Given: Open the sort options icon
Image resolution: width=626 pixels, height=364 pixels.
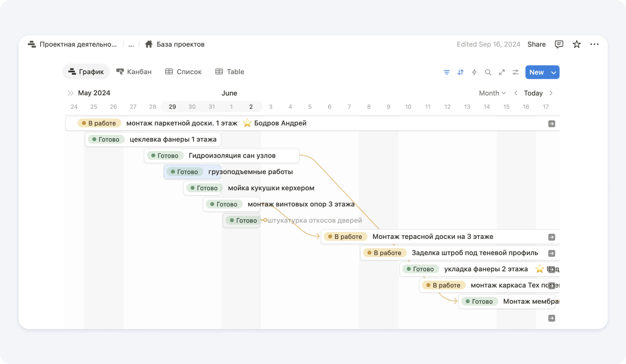Looking at the screenshot, I should (x=461, y=72).
